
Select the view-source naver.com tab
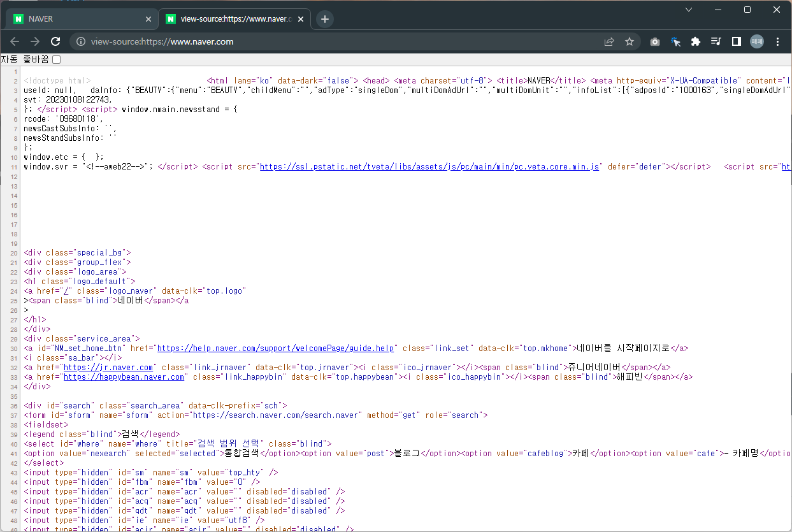(234, 19)
